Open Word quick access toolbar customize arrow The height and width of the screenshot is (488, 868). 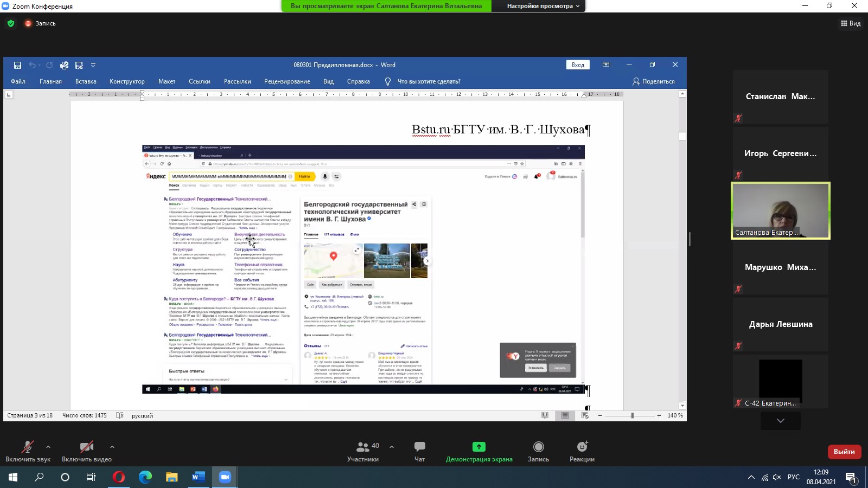click(x=93, y=65)
